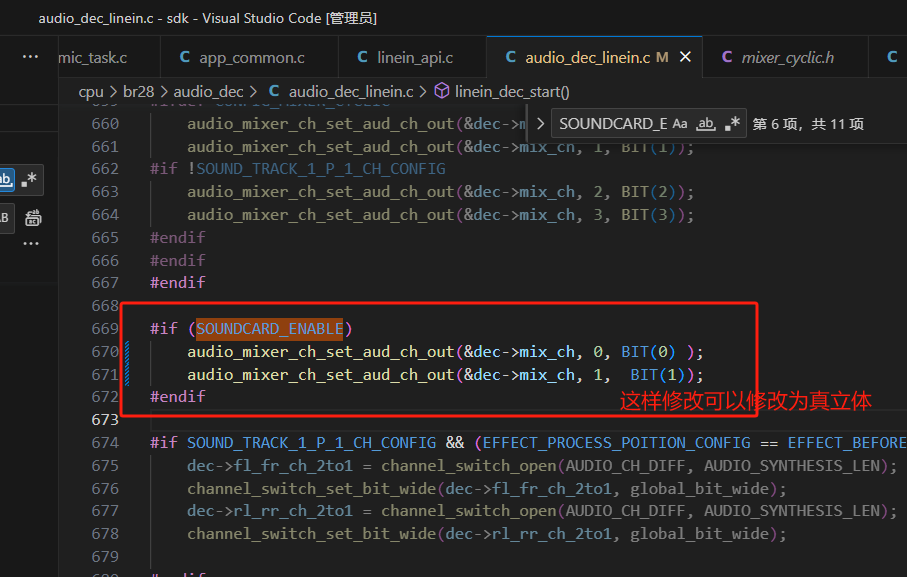
Task: Click #endif on line 665
Action: [x=178, y=238]
